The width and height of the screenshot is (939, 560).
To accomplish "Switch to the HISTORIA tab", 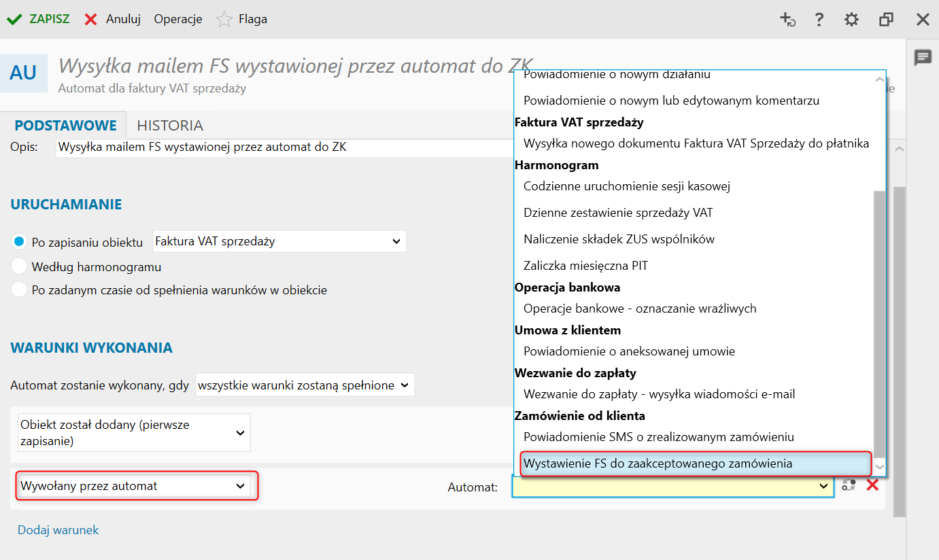I will click(170, 126).
